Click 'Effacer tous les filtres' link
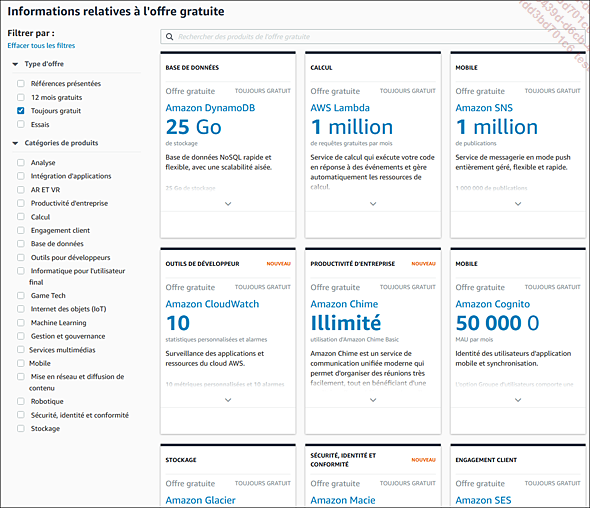590x508 pixels. pyautogui.click(x=41, y=46)
